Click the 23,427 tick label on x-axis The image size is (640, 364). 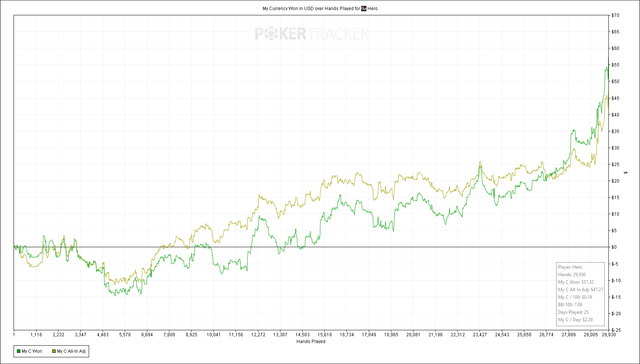(x=480, y=335)
